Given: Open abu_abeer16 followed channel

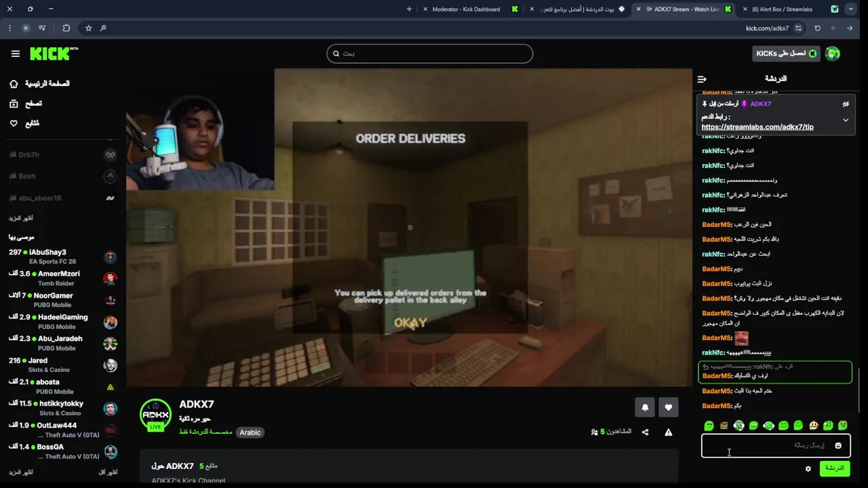Looking at the screenshot, I should pyautogui.click(x=62, y=198).
